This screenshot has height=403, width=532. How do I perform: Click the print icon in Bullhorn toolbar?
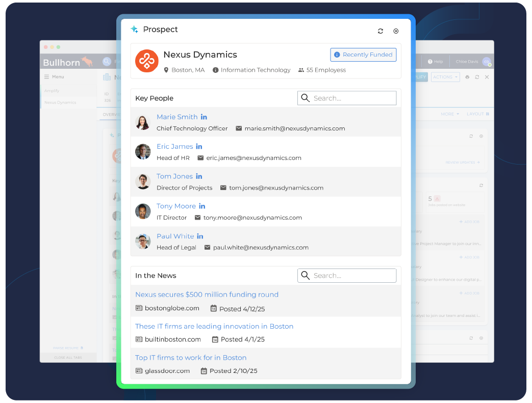(x=467, y=77)
